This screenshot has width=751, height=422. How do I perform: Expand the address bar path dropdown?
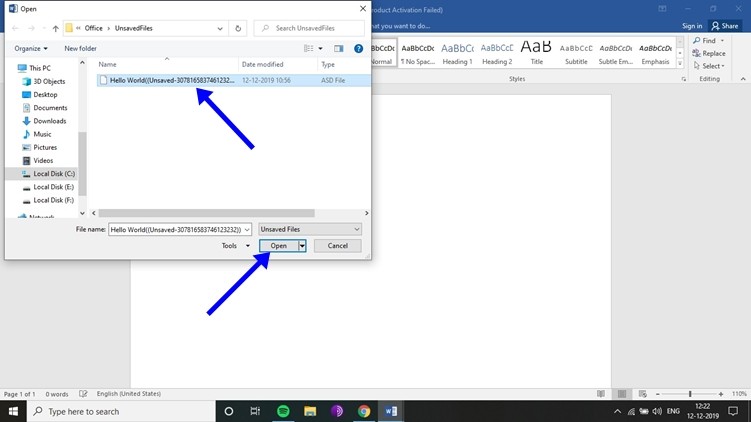[x=220, y=28]
